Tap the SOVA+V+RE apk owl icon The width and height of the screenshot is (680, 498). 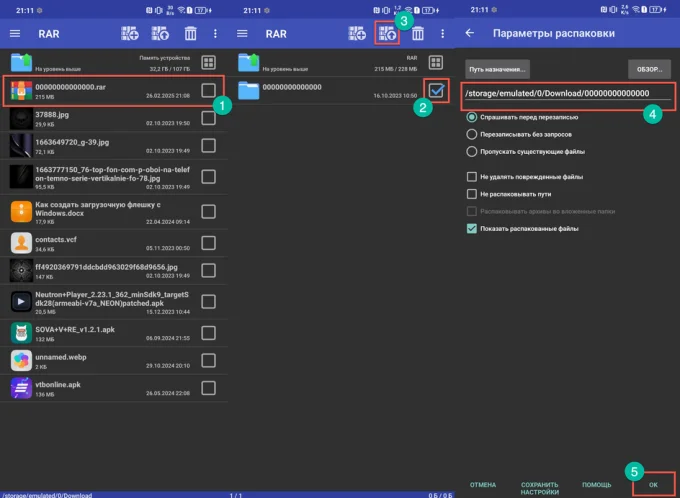(x=21, y=333)
